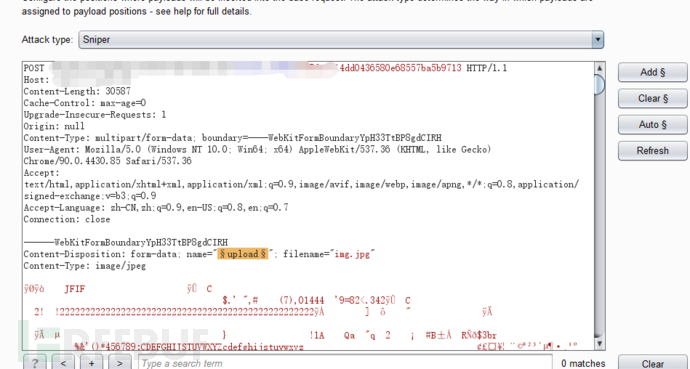
Task: Click the red JFIF text in body
Action: [x=74, y=289]
